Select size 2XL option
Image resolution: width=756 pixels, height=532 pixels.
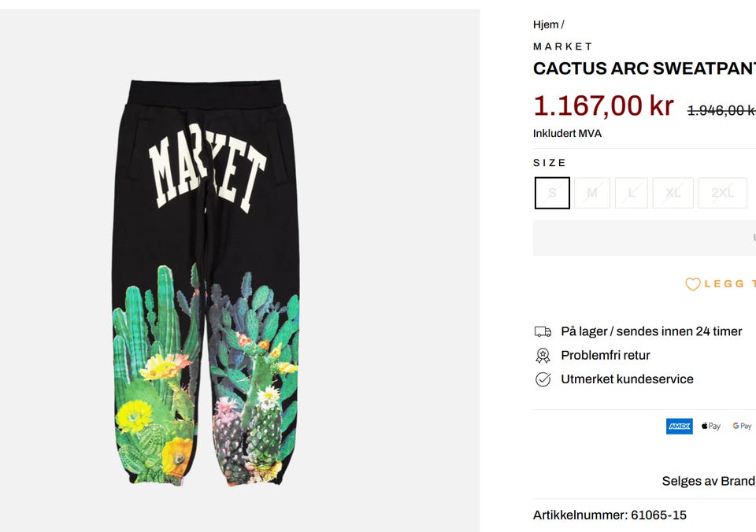pos(723,193)
